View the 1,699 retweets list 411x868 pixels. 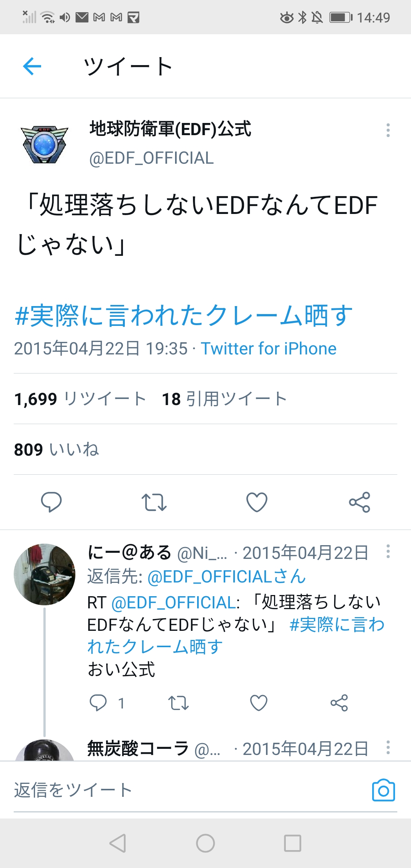click(x=80, y=399)
